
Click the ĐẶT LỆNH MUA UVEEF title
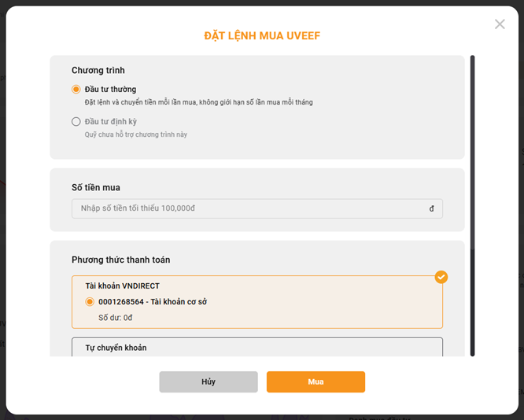(x=262, y=35)
